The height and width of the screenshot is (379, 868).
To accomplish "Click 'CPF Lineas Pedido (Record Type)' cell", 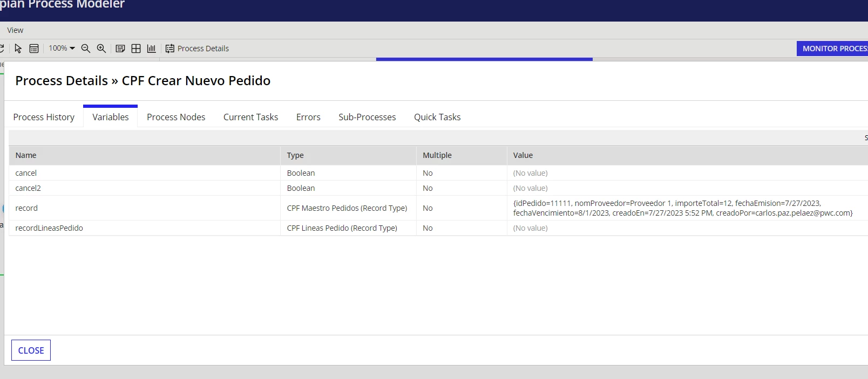I will point(342,228).
